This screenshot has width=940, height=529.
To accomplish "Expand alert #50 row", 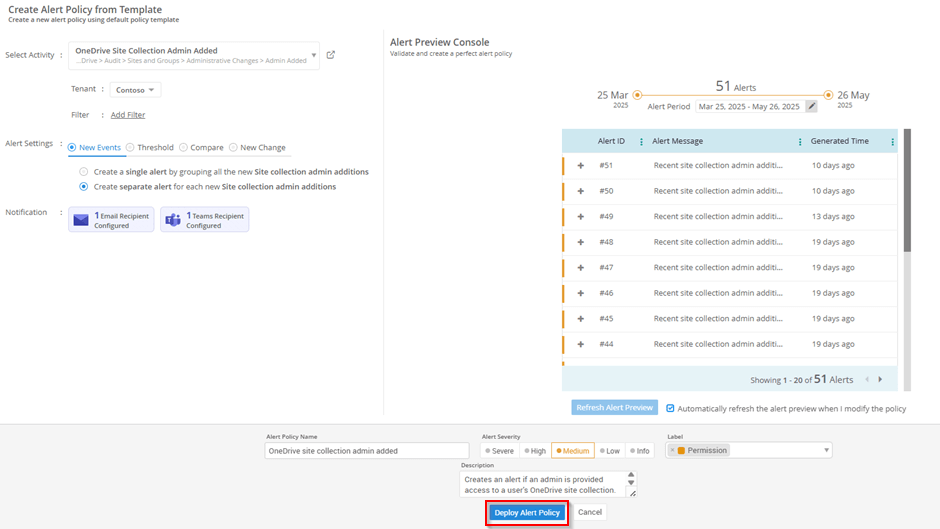I will point(580,191).
